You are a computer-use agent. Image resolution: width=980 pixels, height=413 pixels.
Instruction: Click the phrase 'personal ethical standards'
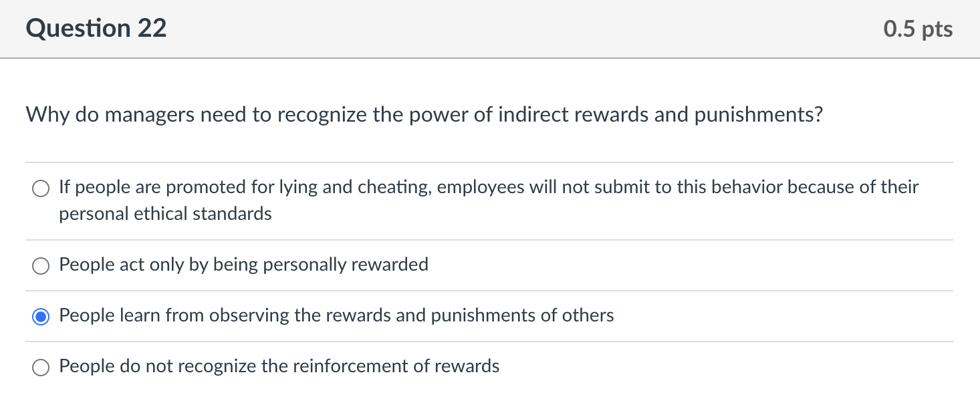point(164,214)
